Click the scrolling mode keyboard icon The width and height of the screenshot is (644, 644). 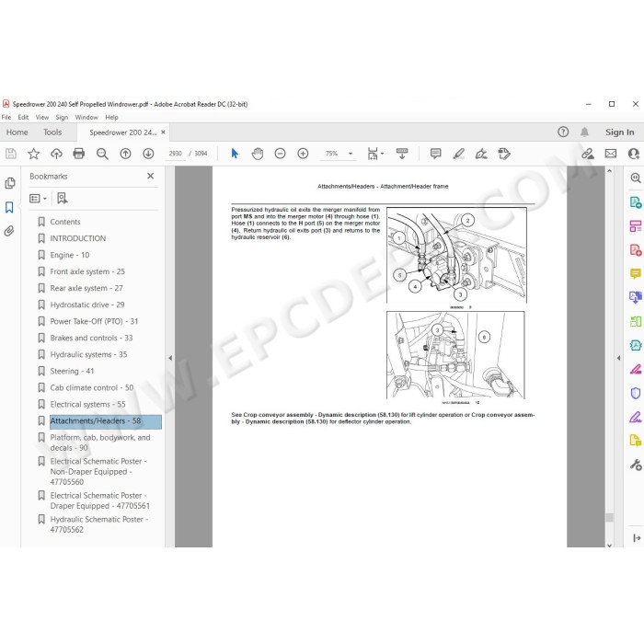click(x=402, y=154)
